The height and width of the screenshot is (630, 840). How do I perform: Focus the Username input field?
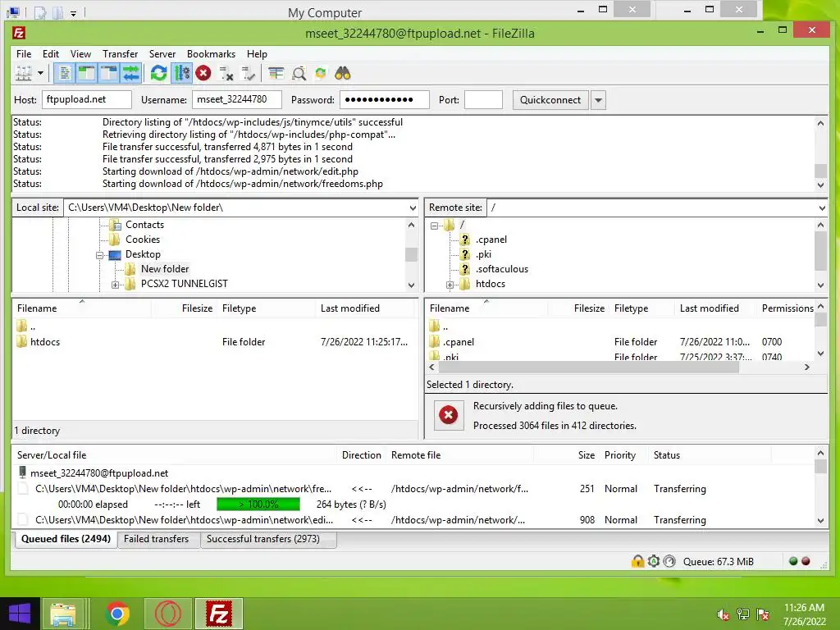coord(237,99)
